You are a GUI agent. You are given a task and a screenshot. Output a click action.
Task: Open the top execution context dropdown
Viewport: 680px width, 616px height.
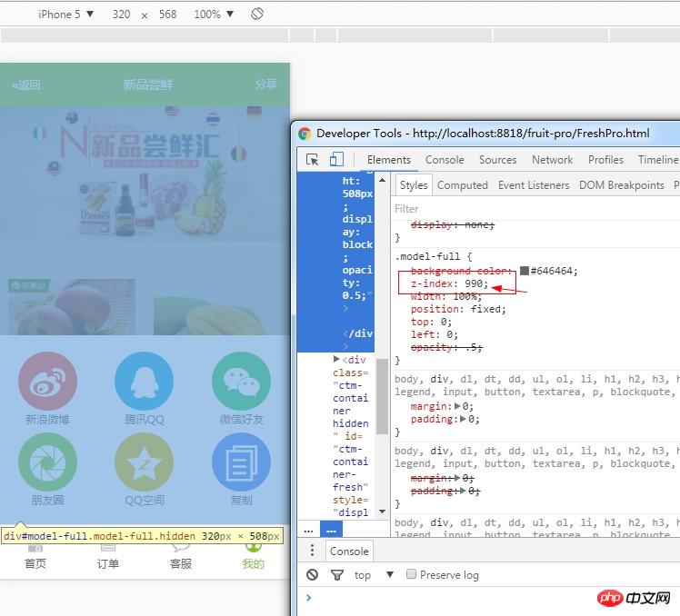[374, 575]
